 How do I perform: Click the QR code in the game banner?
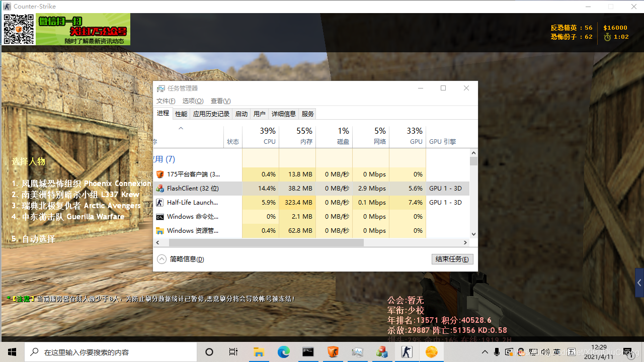click(19, 29)
